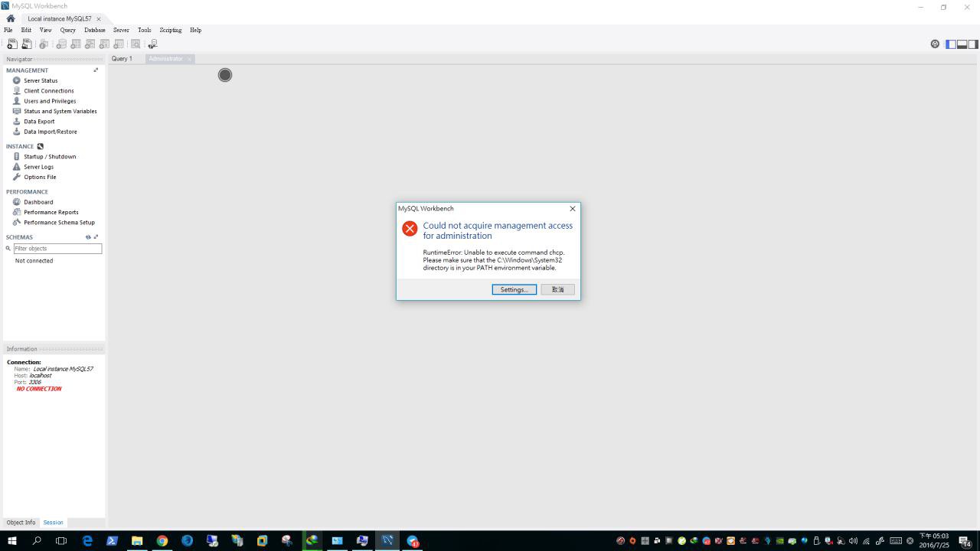Refresh the schemas list icon
The width and height of the screenshot is (980, 551).
88,237
